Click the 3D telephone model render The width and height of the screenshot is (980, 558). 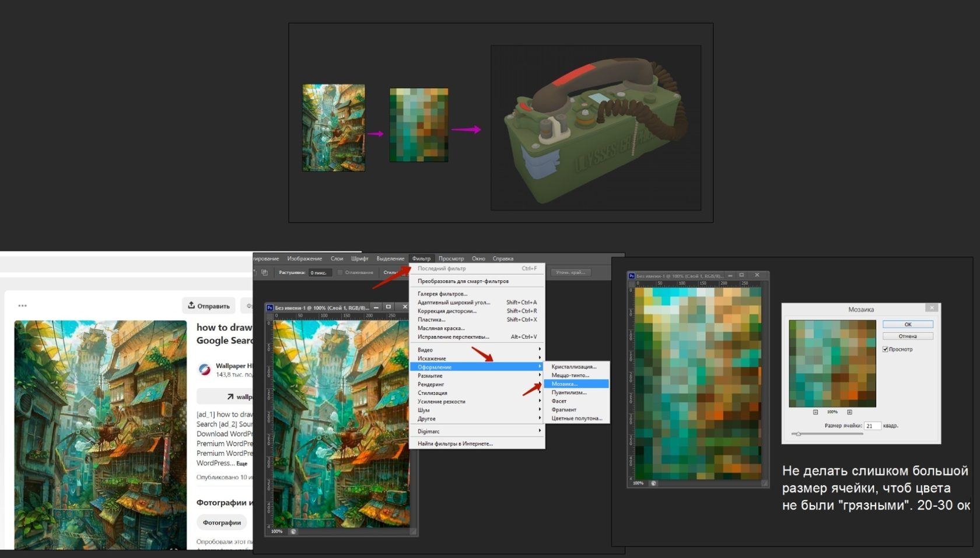596,128
